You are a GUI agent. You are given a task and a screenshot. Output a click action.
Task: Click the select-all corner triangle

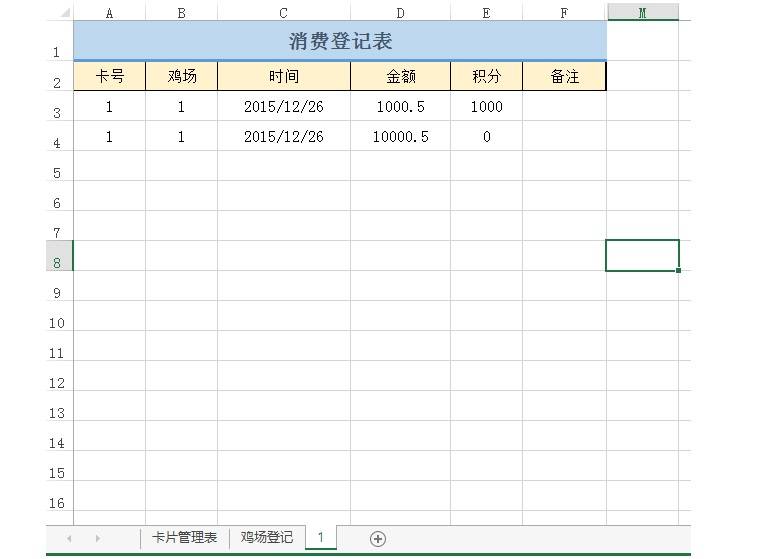tap(65, 13)
